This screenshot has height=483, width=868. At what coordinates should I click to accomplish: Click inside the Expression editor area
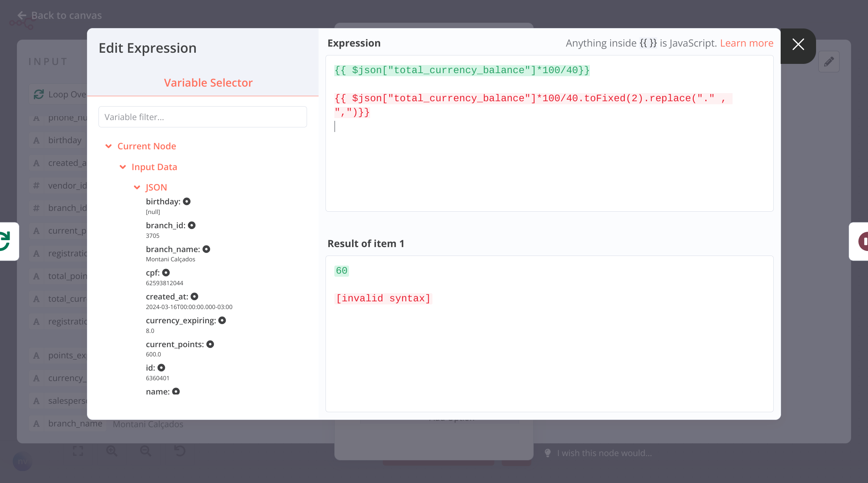pos(549,165)
